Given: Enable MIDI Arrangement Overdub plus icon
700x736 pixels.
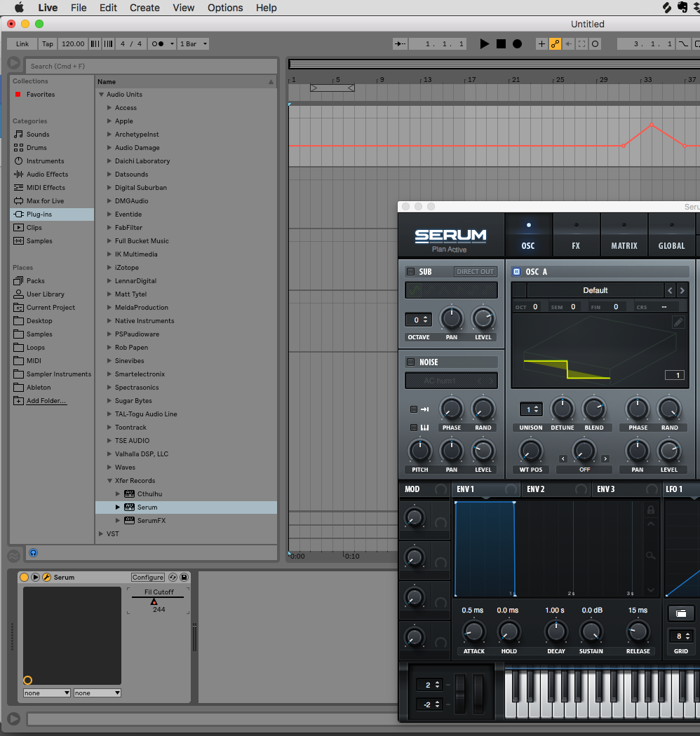Looking at the screenshot, I should (x=541, y=43).
